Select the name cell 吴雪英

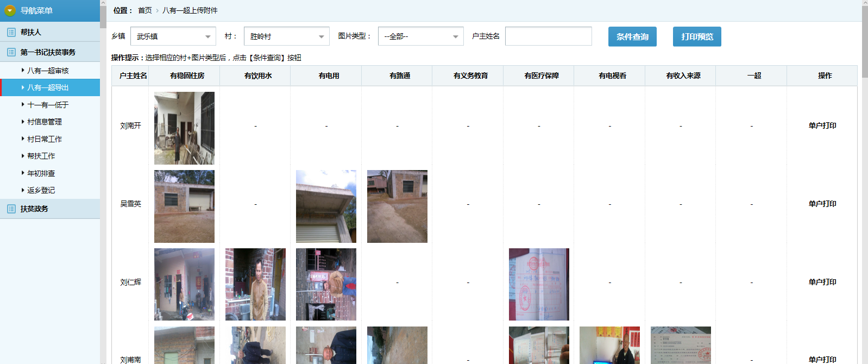pos(130,204)
